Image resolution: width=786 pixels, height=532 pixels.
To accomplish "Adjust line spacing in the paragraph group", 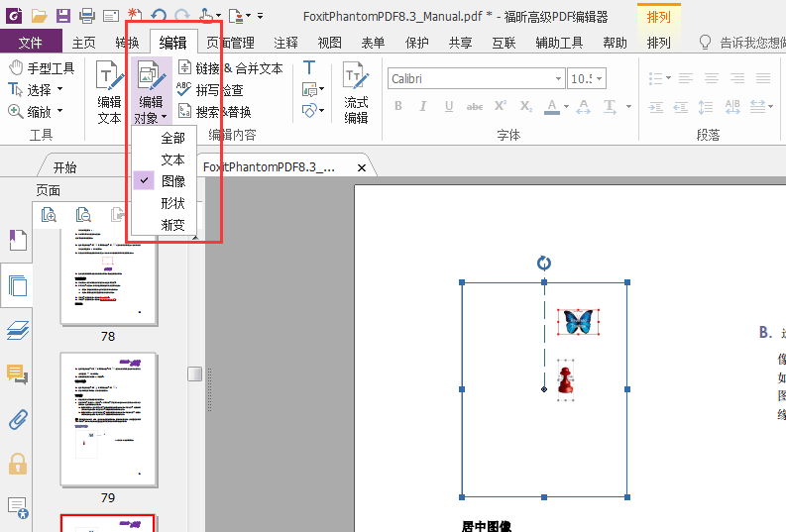I will click(706, 107).
